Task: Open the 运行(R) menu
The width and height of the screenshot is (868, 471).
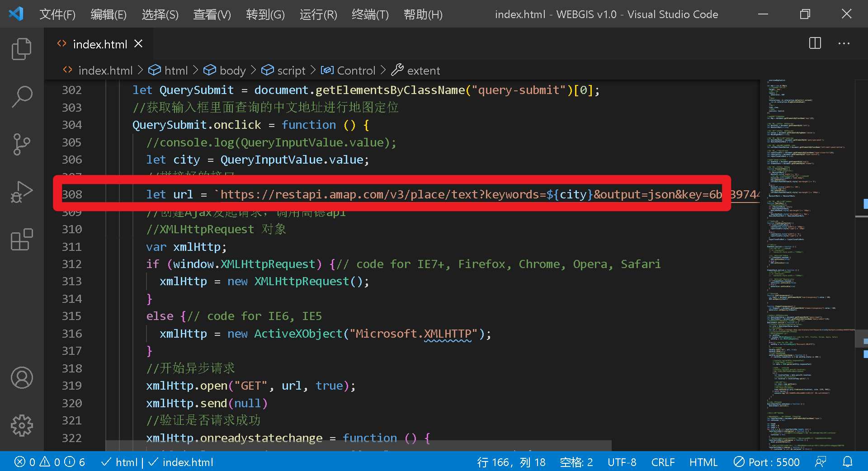Action: pos(318,14)
